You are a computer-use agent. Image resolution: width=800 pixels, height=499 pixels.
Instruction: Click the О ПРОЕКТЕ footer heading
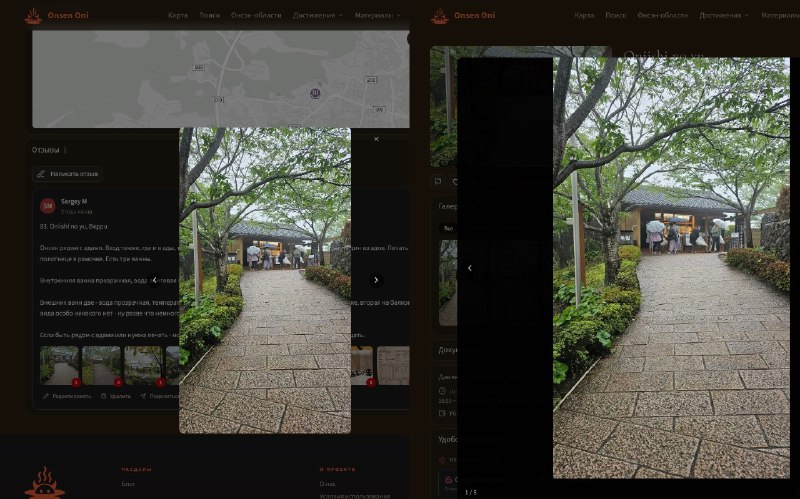337,469
